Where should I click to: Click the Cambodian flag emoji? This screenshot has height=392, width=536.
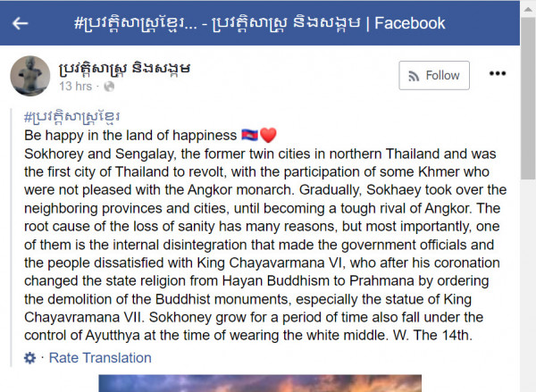[249, 136]
